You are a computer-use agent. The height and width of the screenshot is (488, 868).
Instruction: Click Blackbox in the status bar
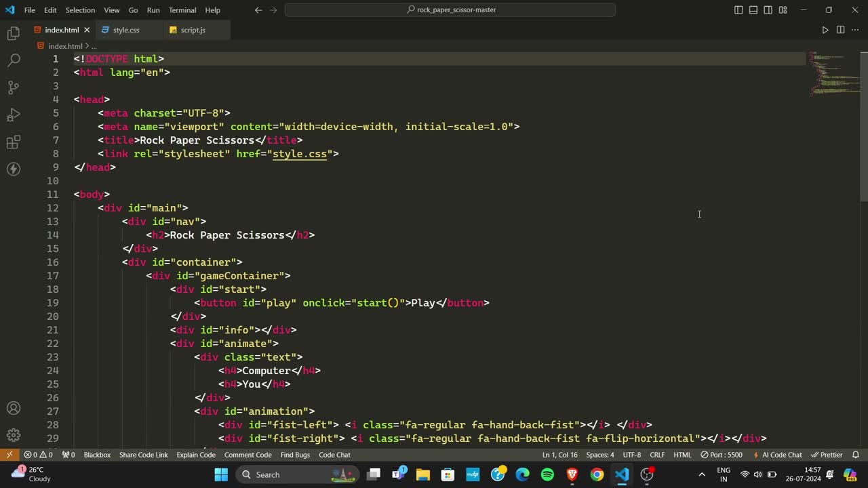coord(97,455)
